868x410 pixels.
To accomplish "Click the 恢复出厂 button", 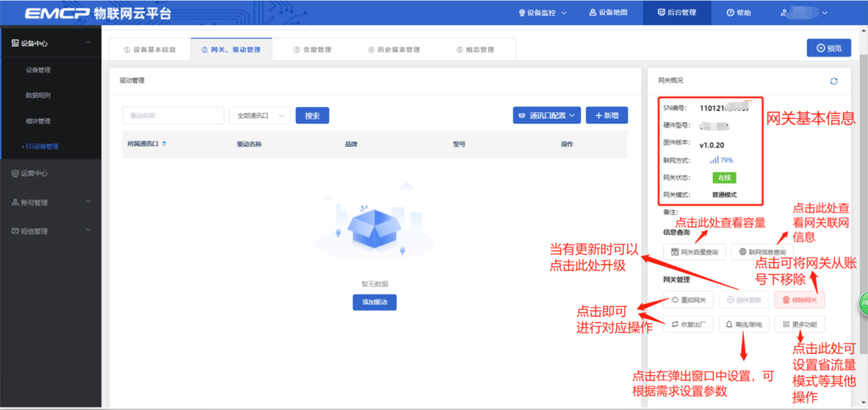I will [688, 324].
